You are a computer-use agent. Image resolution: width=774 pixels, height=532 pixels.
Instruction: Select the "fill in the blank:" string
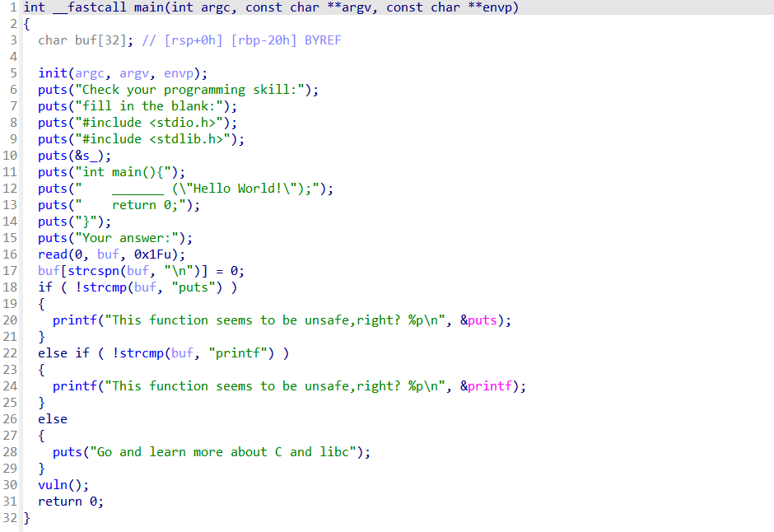click(148, 106)
